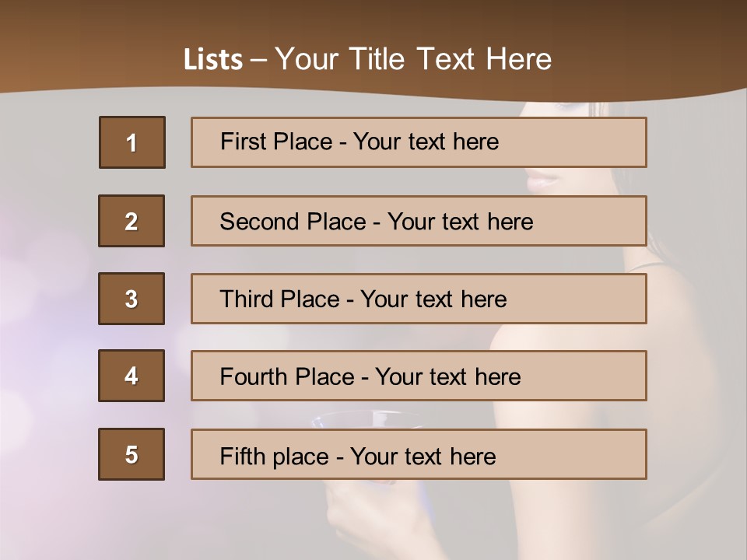Image resolution: width=747 pixels, height=560 pixels.
Task: Click the number 3 brown box
Action: pos(132,299)
